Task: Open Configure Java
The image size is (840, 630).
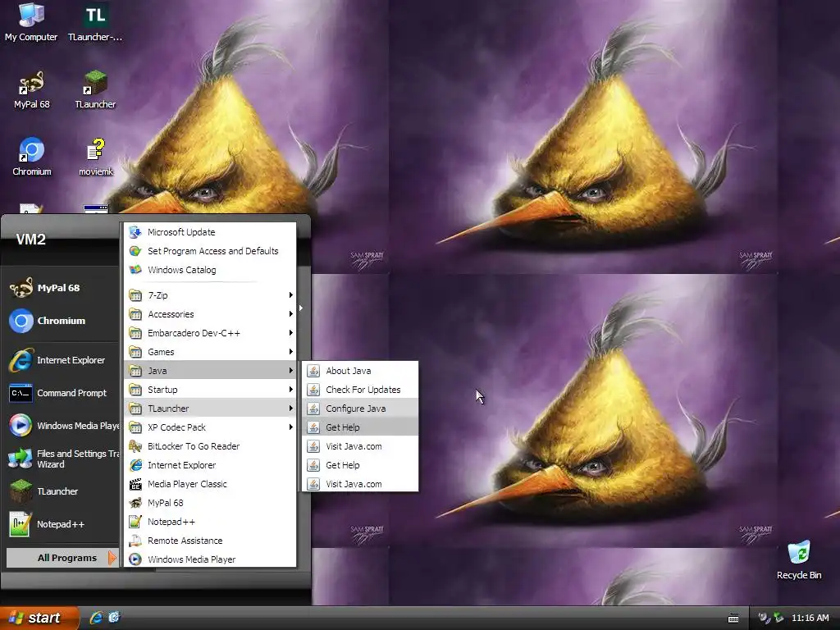Action: coord(361,409)
